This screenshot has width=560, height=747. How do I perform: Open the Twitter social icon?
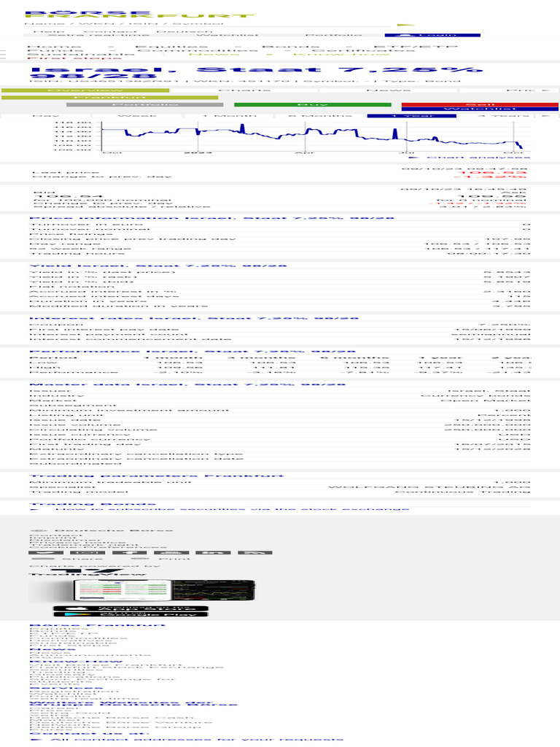(47, 553)
